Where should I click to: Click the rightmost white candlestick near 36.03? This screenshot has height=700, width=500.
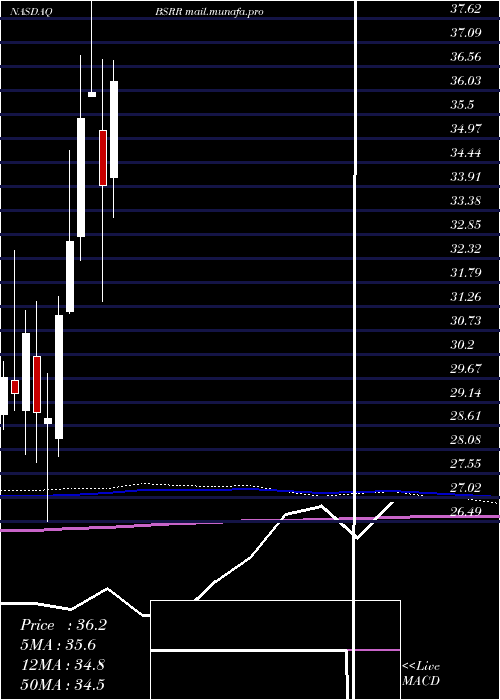[114, 129]
